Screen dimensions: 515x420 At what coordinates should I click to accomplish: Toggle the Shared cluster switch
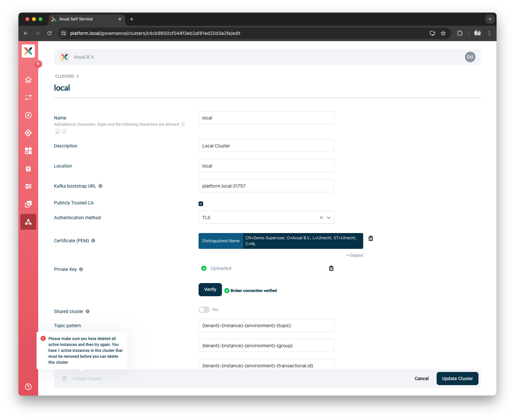pyautogui.click(x=204, y=310)
